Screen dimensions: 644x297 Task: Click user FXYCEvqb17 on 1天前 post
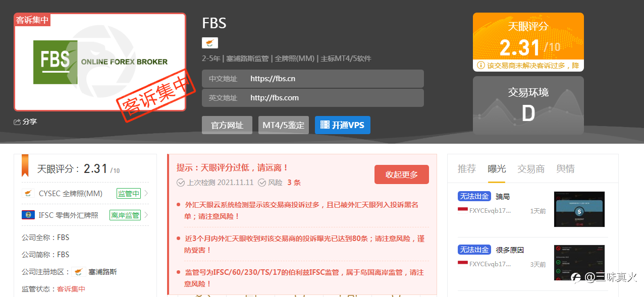(490, 211)
